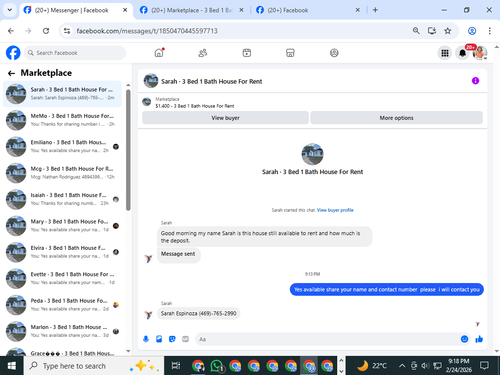Open account profile picture menu
Viewport: 500px width, 375px height.
pyautogui.click(x=480, y=53)
